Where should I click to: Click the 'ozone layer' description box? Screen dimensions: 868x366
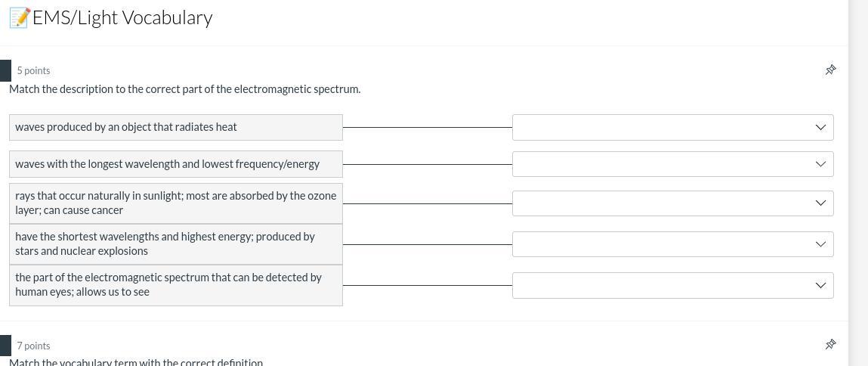coord(175,203)
